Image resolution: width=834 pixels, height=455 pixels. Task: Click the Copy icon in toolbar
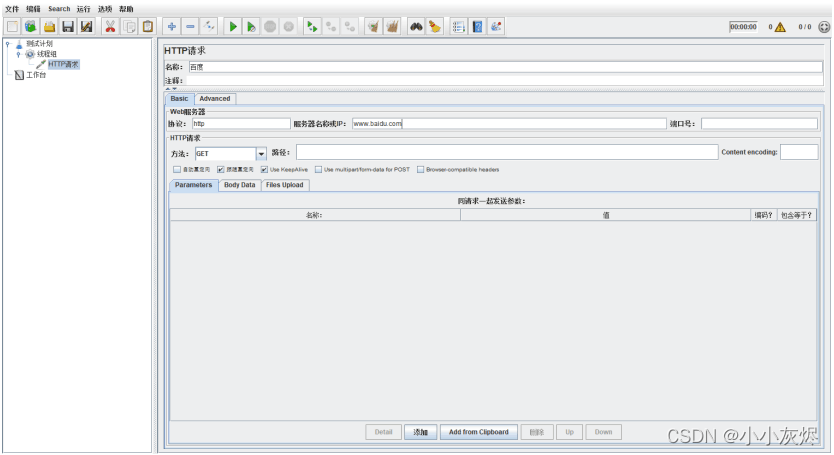pyautogui.click(x=129, y=26)
